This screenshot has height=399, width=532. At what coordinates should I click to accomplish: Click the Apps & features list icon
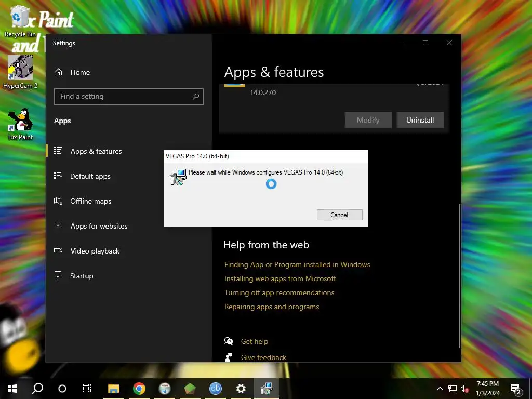[58, 151]
